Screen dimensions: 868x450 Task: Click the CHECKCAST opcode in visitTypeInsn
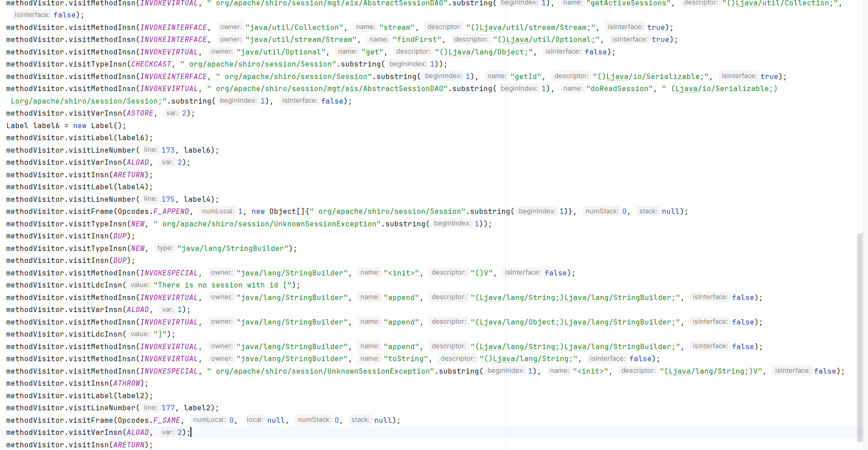click(151, 64)
